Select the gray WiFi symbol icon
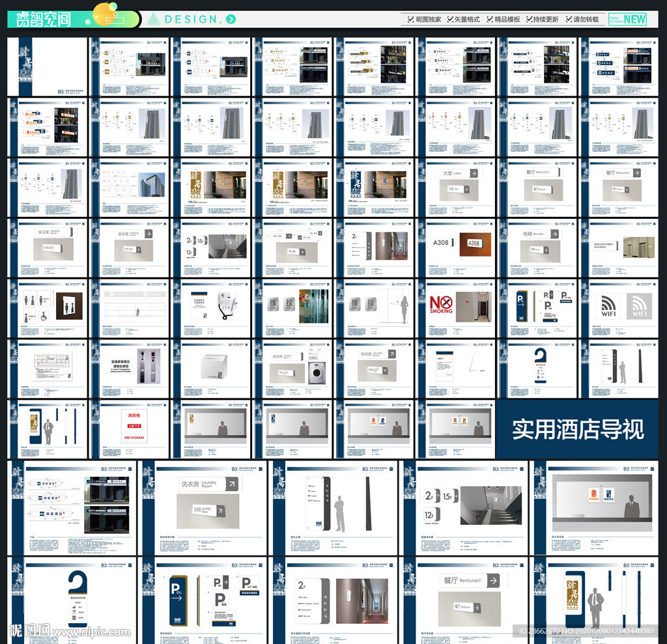 tap(638, 306)
